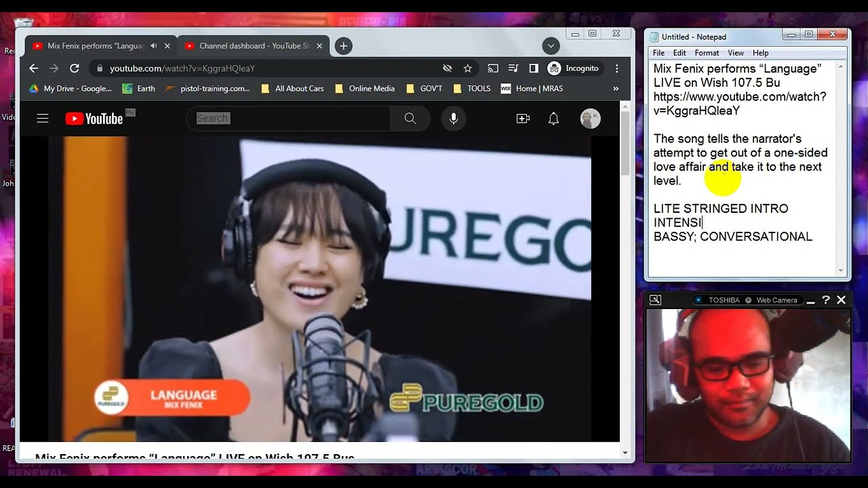The image size is (868, 488).
Task: Open pistol-training.com bookmark
Action: pyautogui.click(x=208, y=88)
